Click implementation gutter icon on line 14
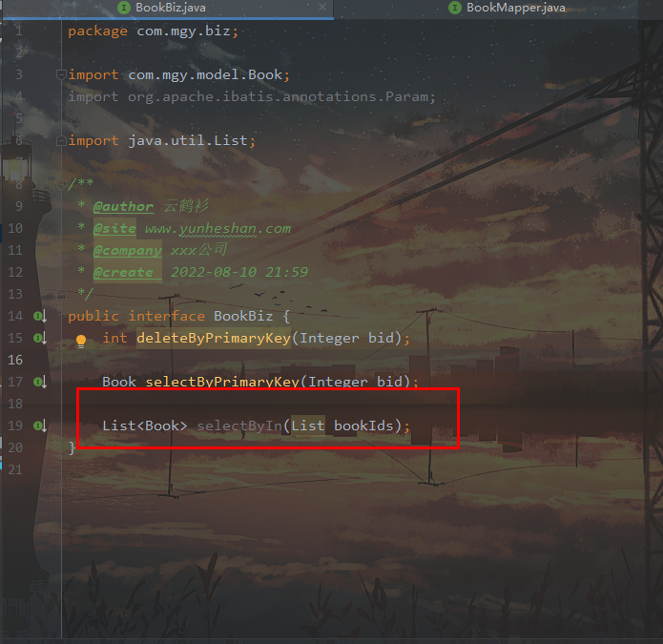663x644 pixels. [x=40, y=316]
